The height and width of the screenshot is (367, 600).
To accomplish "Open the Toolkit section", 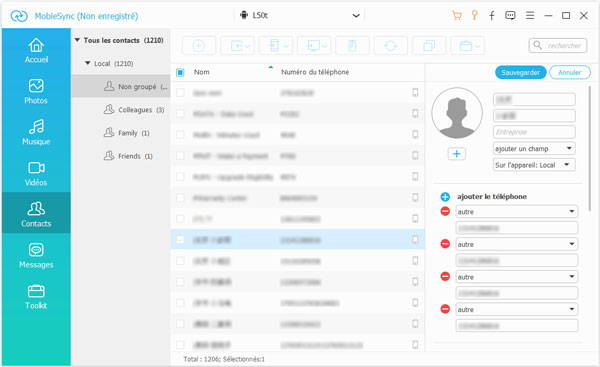I will [x=36, y=297].
